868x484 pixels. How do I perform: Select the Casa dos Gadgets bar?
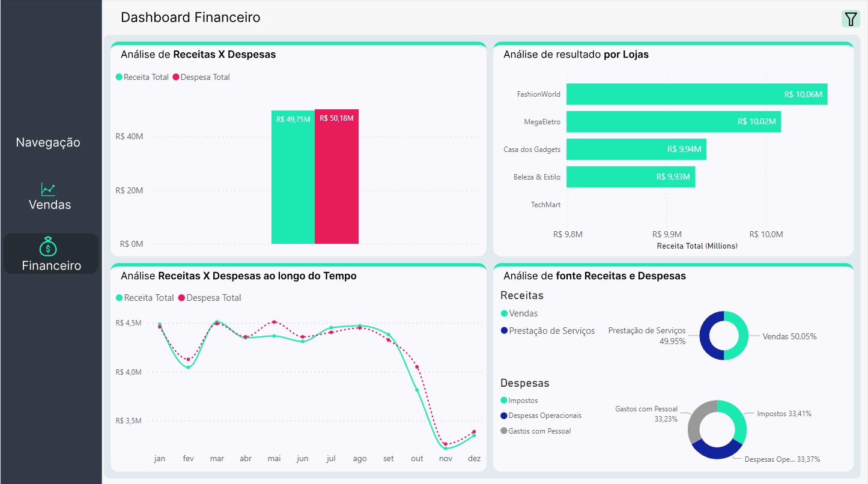click(636, 150)
